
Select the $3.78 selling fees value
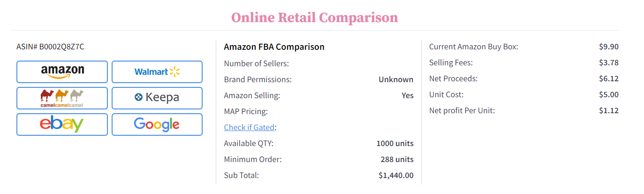tap(608, 62)
